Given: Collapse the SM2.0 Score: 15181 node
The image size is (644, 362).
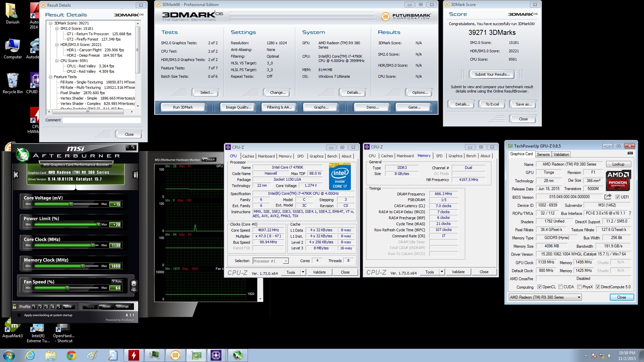Looking at the screenshot, I should 57,28.
